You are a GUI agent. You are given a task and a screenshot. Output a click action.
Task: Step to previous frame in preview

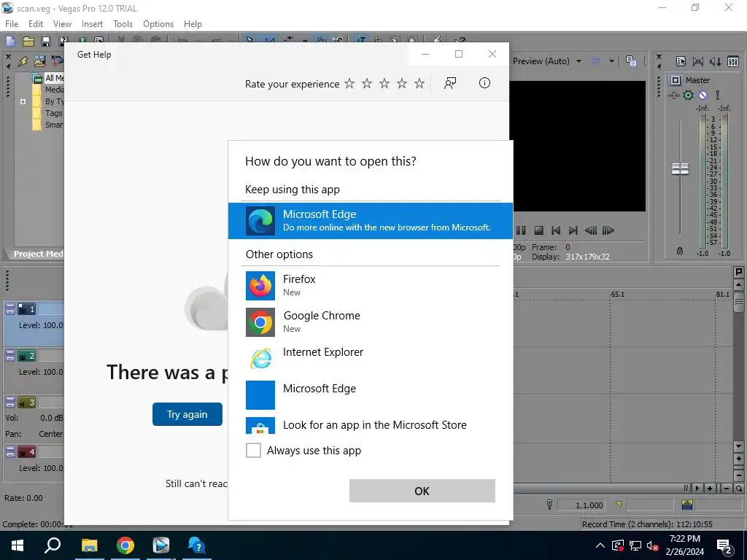point(591,230)
